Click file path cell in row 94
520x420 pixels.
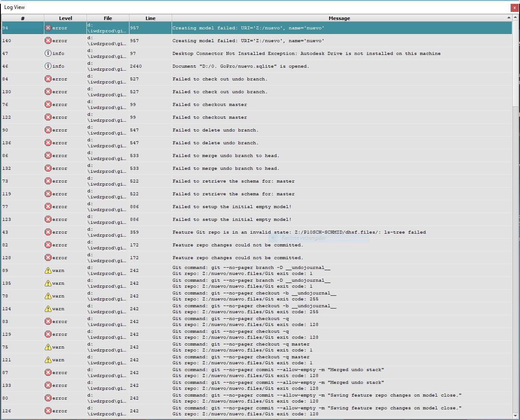pos(108,28)
